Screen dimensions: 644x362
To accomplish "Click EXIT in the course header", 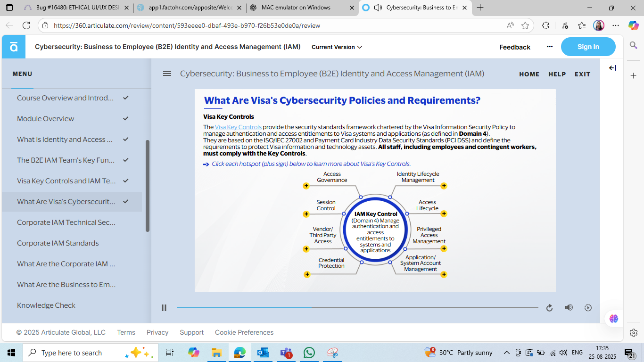I will [582, 74].
